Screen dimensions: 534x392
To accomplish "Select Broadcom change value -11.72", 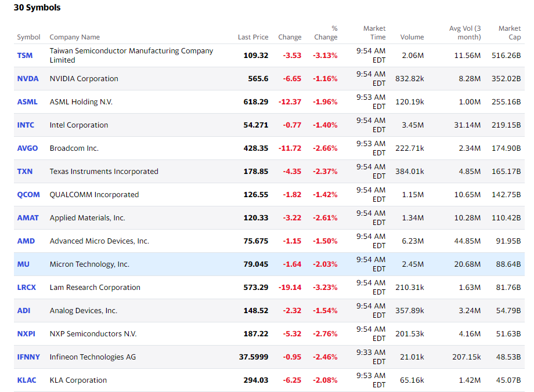I will [x=290, y=148].
